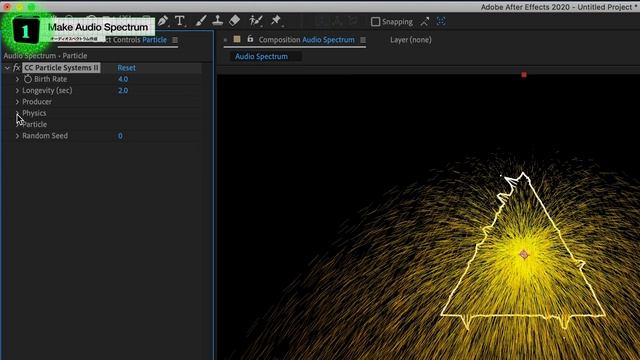The height and width of the screenshot is (360, 640).
Task: Click the Particle group label
Action: coord(35,124)
